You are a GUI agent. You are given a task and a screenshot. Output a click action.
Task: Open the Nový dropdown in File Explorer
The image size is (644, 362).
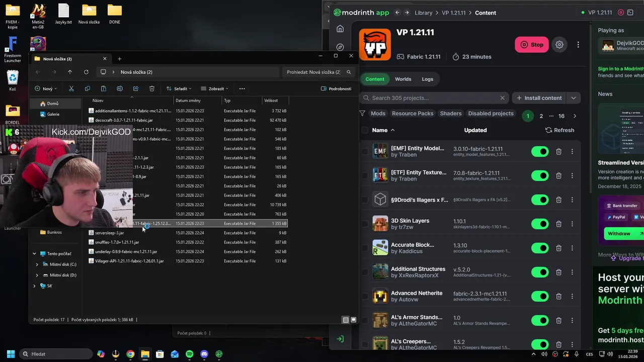tap(46, 88)
